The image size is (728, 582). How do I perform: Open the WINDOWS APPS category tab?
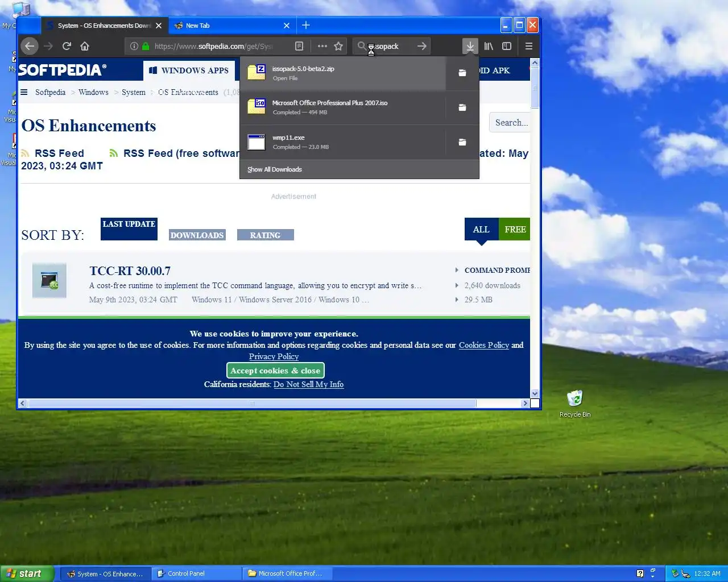189,70
